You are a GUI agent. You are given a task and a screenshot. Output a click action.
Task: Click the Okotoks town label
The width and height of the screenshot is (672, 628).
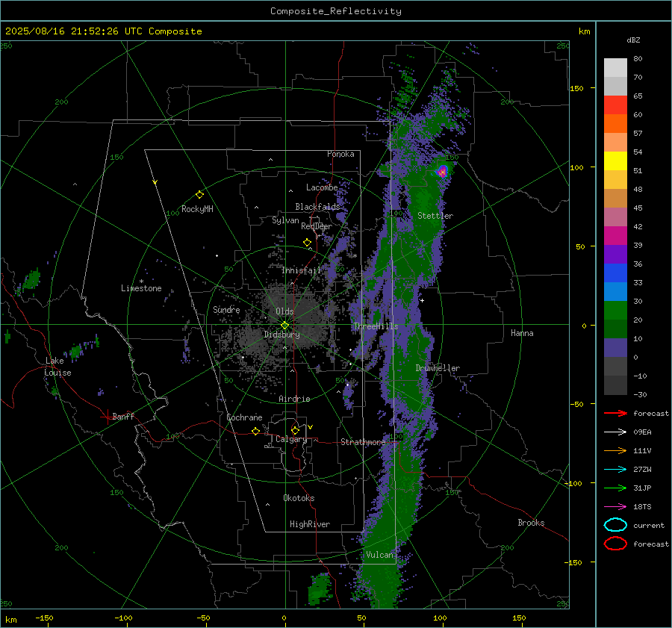(299, 498)
